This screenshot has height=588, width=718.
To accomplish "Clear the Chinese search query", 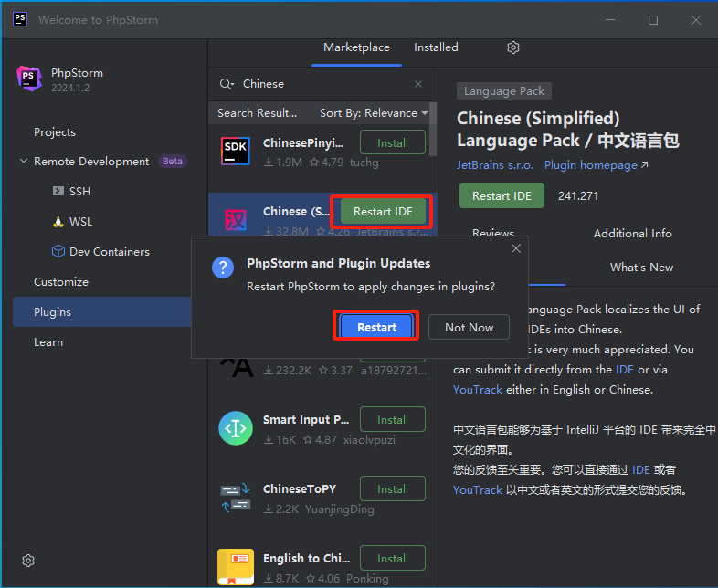I will tap(418, 84).
